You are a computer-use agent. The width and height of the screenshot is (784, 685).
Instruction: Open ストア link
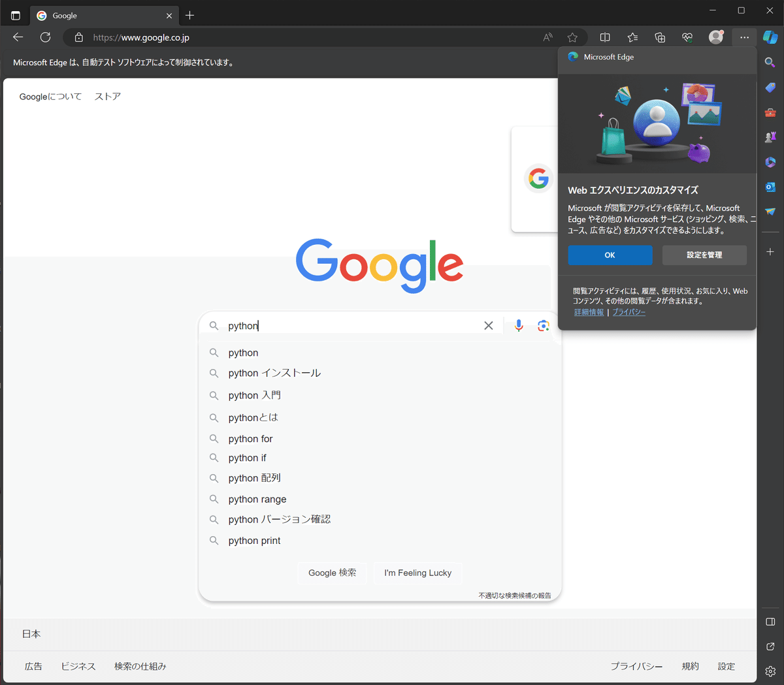click(x=108, y=97)
